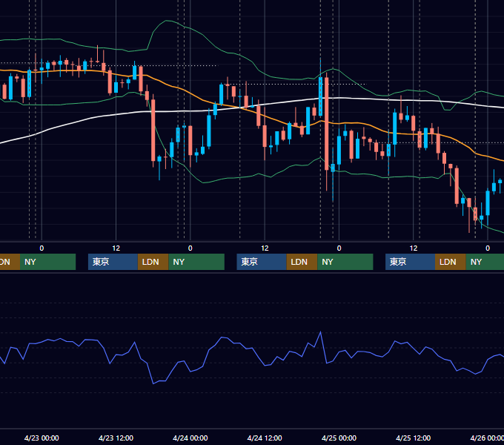Click the oscillator line peak near 4/25 00:00
This screenshot has height=445, width=504.
coord(320,332)
